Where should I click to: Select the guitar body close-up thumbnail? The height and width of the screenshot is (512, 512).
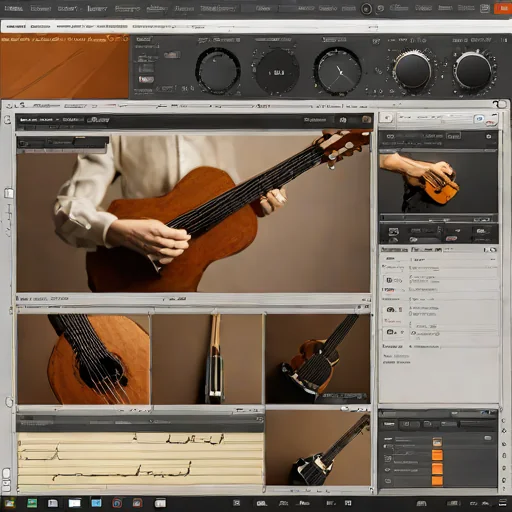click(x=83, y=359)
